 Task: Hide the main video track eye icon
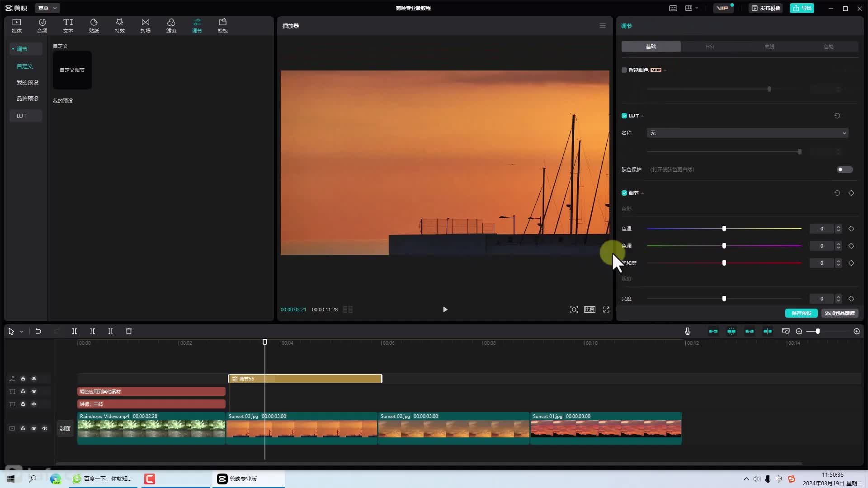(34, 428)
